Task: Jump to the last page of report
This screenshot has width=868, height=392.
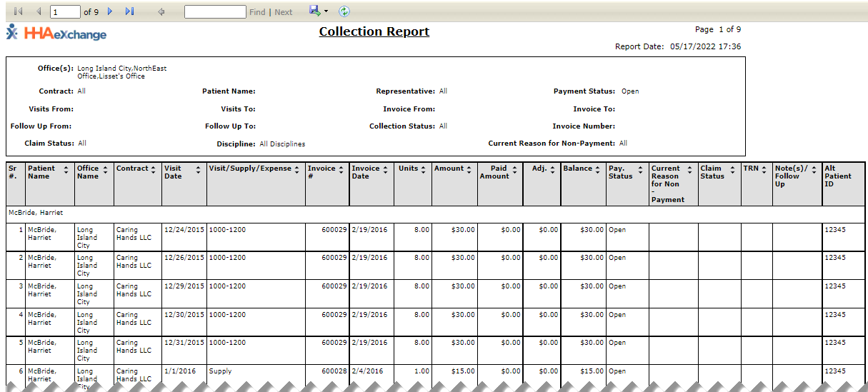Action: click(129, 11)
